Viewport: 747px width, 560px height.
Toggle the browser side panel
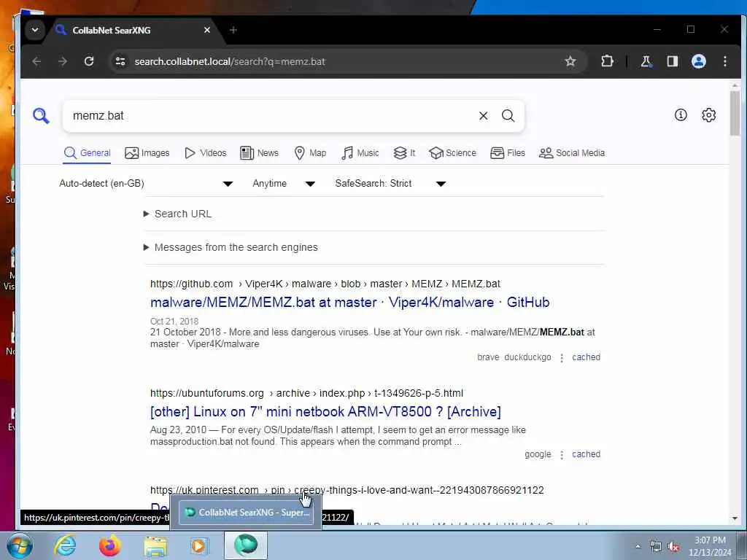click(672, 61)
